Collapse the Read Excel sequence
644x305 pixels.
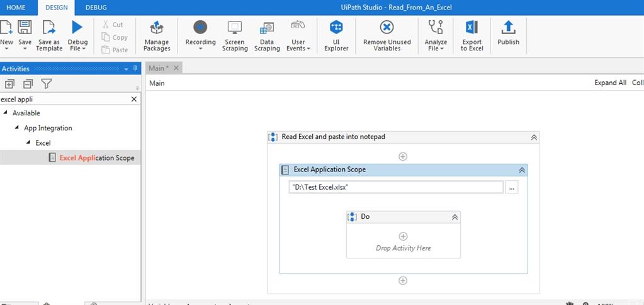(534, 137)
